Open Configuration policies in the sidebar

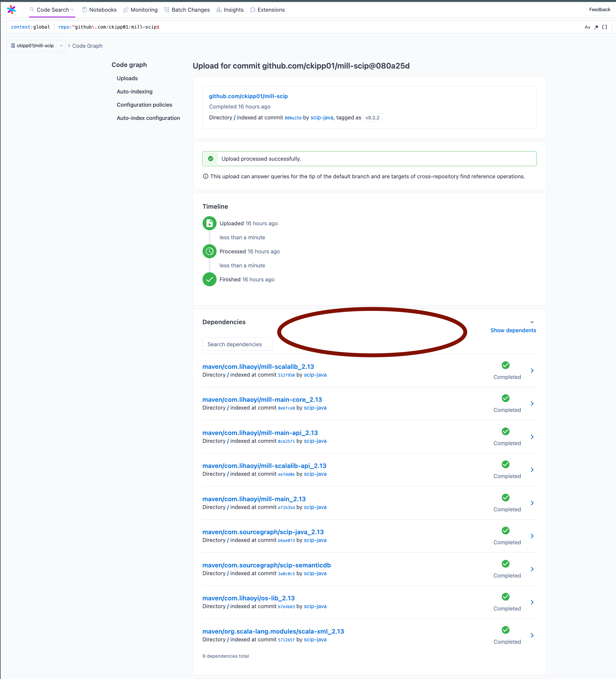point(144,105)
